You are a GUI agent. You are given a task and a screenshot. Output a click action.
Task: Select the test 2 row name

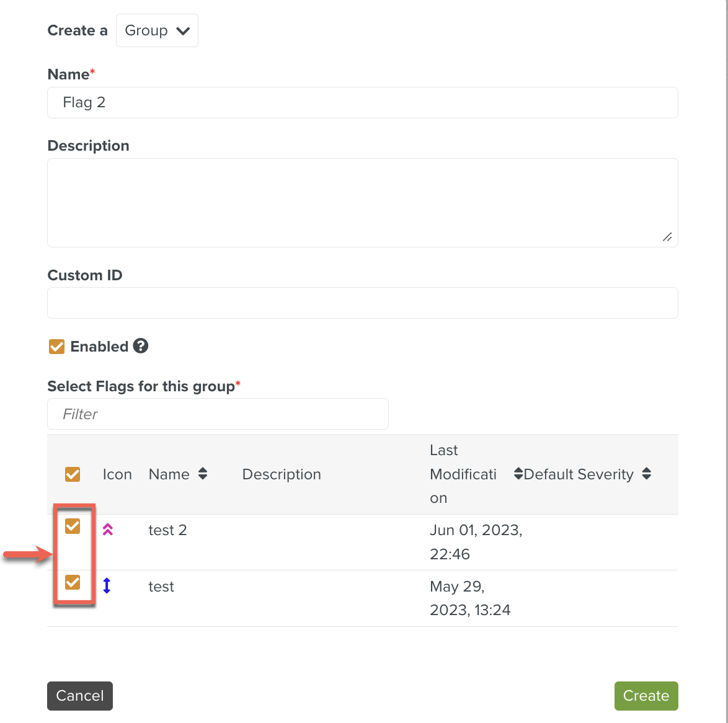167,530
